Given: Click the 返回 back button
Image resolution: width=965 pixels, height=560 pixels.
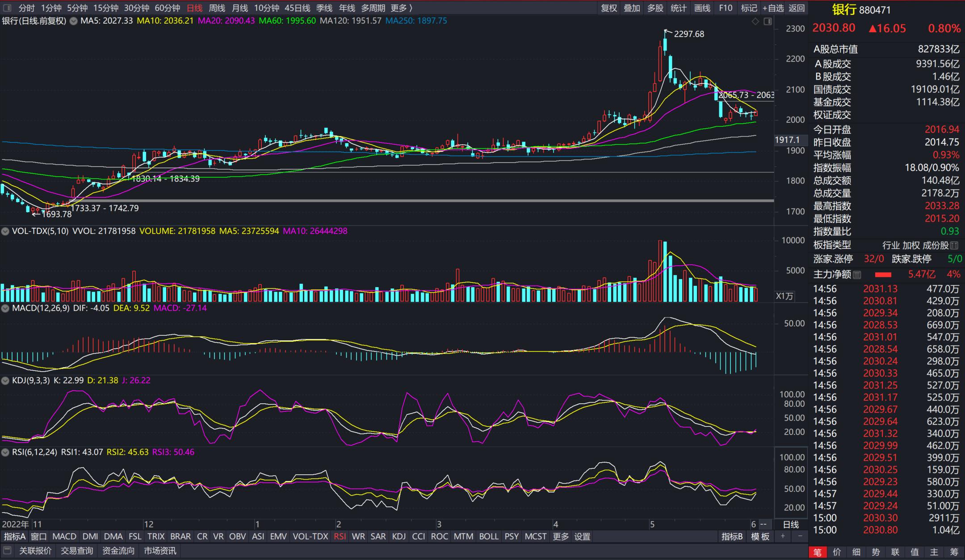Looking at the screenshot, I should point(797,8).
